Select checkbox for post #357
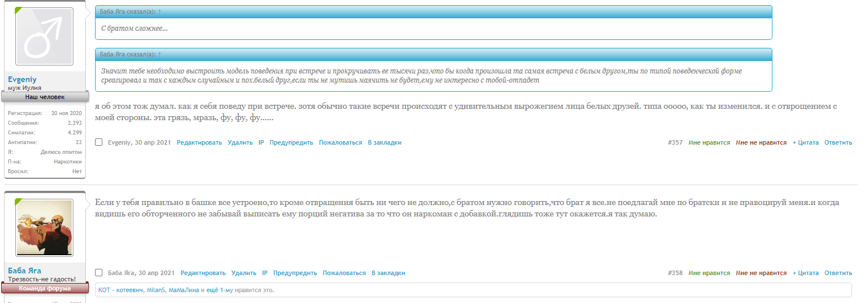The height and width of the screenshot is (303, 868). 99,142
